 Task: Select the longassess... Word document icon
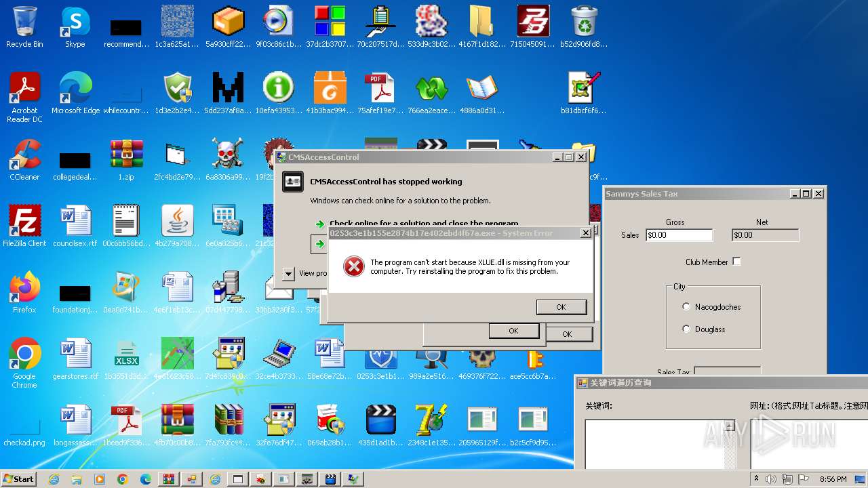[x=75, y=426]
